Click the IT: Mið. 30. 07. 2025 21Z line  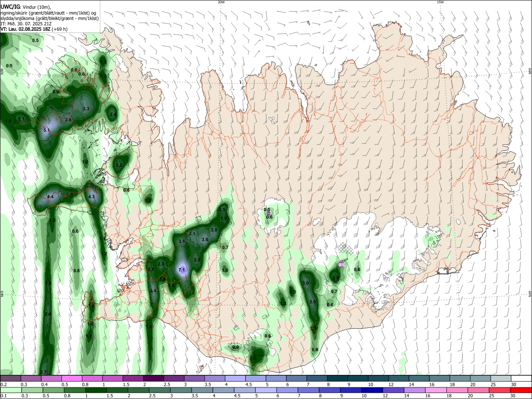click(27, 24)
